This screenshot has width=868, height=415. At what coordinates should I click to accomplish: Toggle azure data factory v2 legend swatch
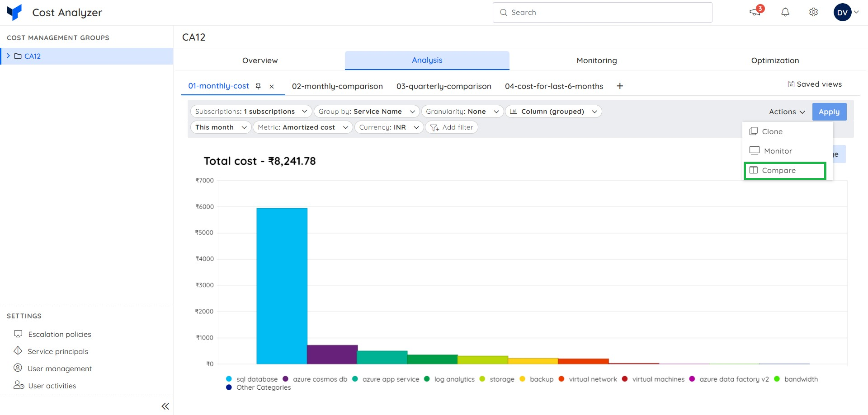(692, 379)
